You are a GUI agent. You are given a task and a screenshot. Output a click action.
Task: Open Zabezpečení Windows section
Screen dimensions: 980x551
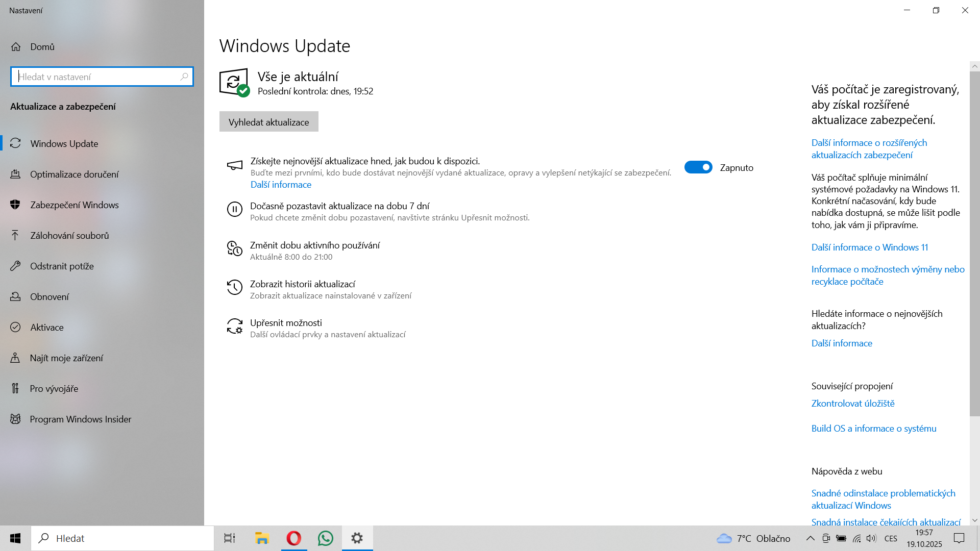pos(75,205)
